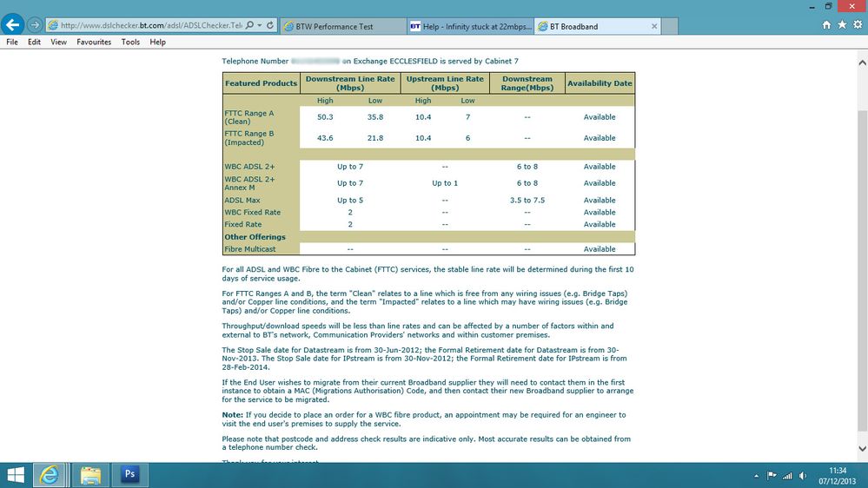The image size is (868, 488).
Task: Open Favourites star icon
Action: coord(842,25)
